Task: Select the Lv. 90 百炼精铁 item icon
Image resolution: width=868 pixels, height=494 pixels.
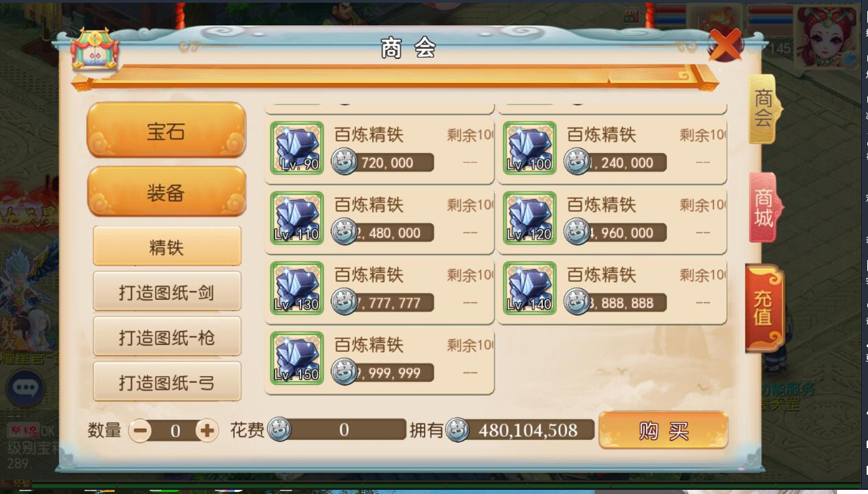Action: (x=297, y=148)
